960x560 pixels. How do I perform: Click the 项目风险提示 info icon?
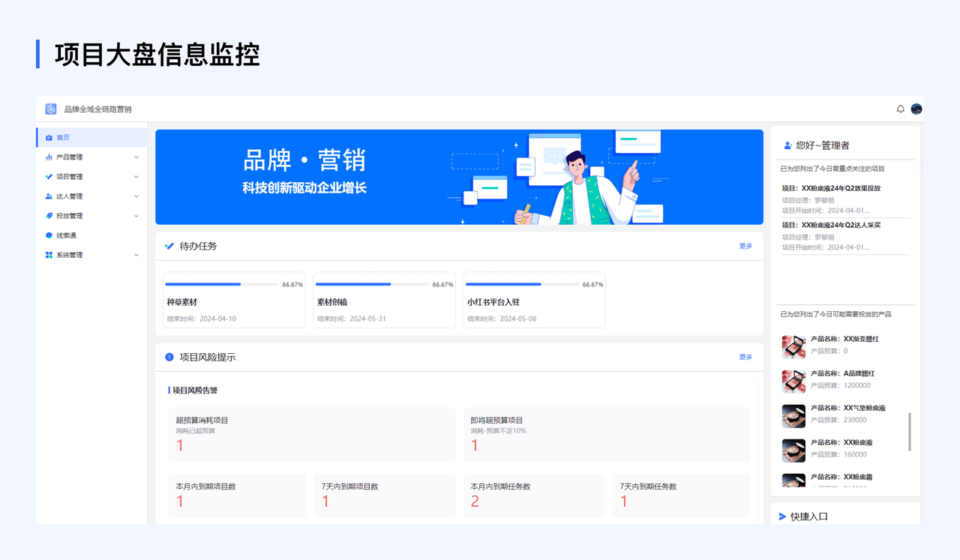(169, 357)
